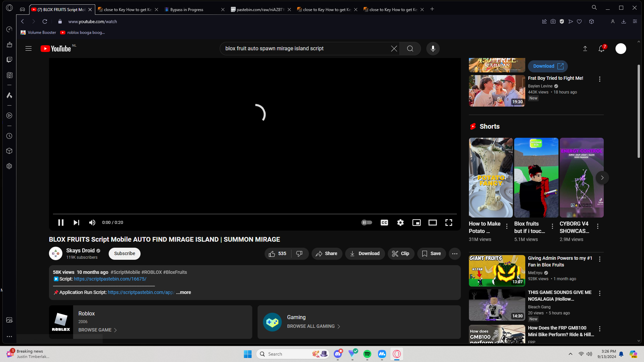Click the Download button below the video
The height and width of the screenshot is (362, 644).
pyautogui.click(x=365, y=254)
